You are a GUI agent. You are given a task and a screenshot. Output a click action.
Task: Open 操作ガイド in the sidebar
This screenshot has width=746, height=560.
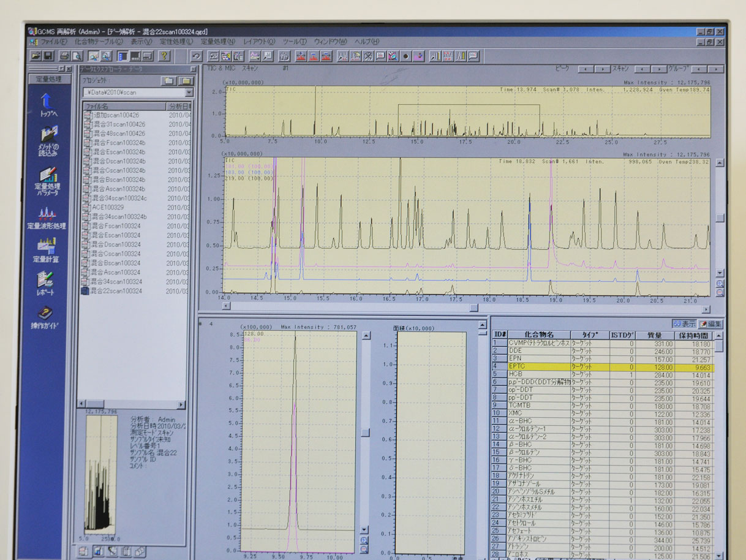[46, 317]
